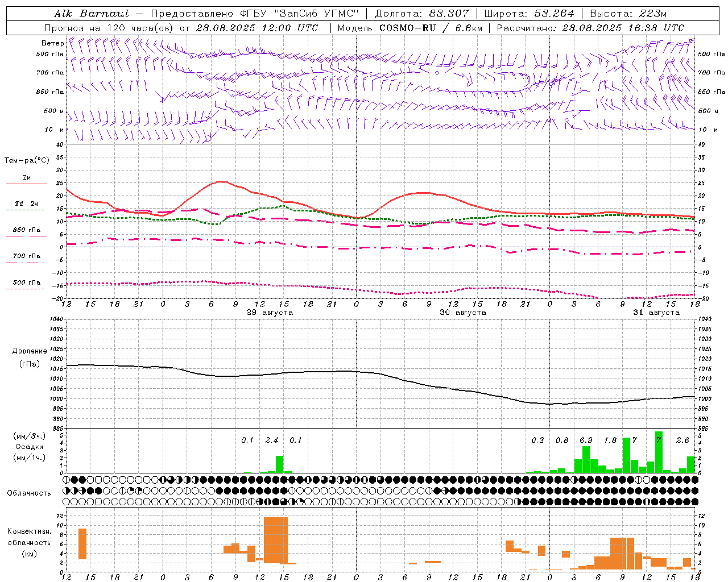The image size is (728, 582).
Task: Click the 29 августа date label
Action: (x=270, y=313)
